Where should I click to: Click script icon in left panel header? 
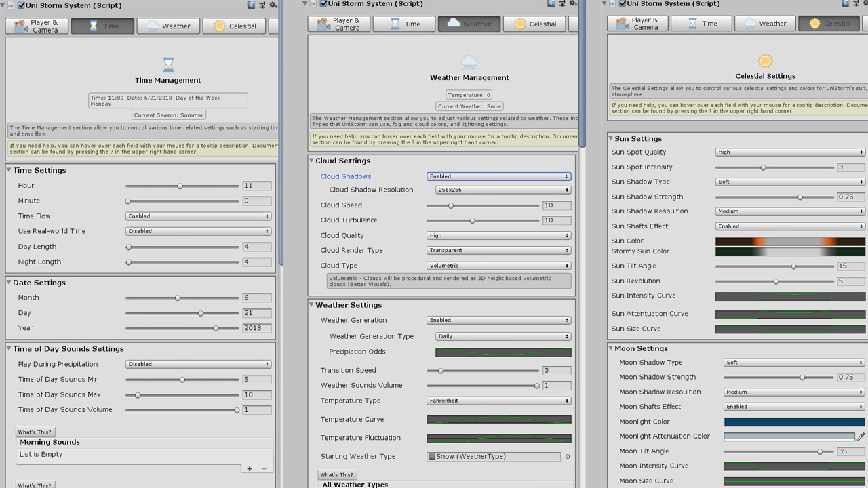tap(11, 5)
